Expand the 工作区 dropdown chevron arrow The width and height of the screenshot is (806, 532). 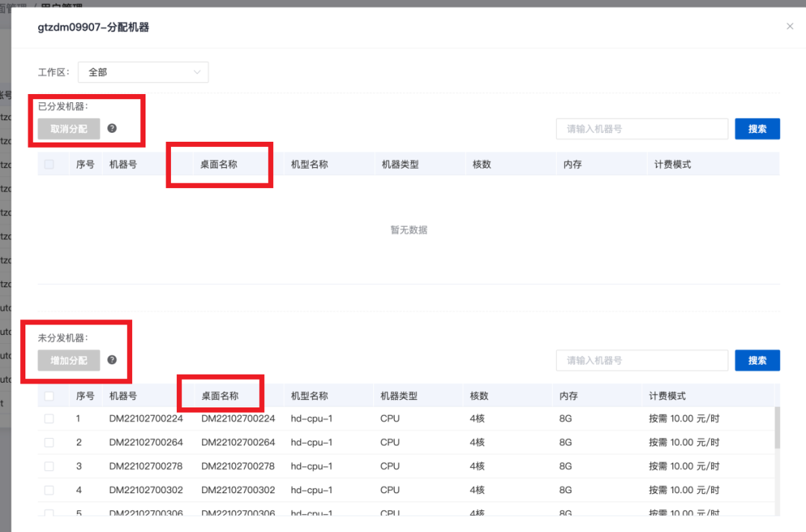pos(197,72)
